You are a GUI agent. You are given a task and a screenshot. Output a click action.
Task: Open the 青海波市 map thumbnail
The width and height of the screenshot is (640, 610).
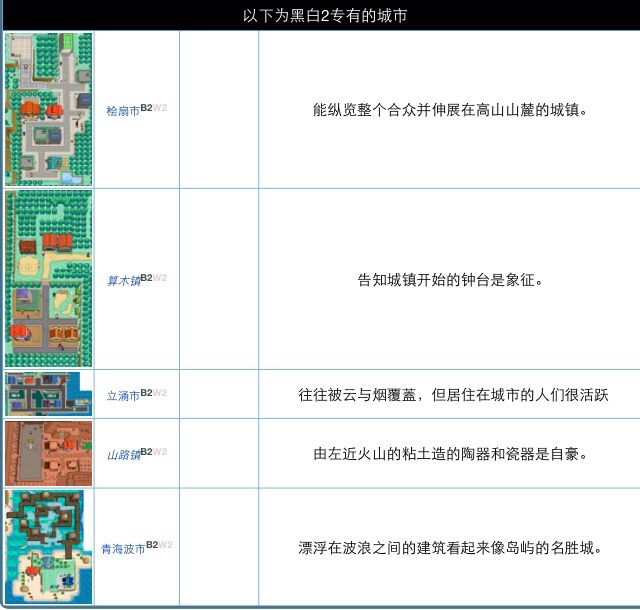pyautogui.click(x=49, y=547)
